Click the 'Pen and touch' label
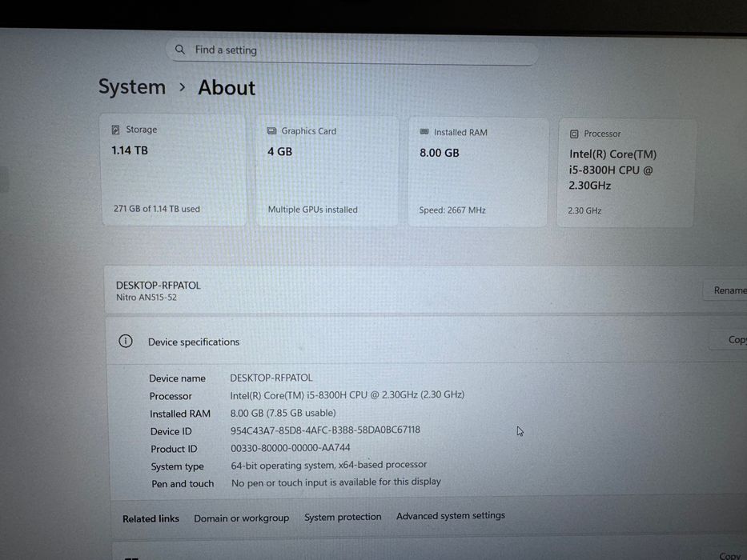747x560 pixels. pos(183,484)
